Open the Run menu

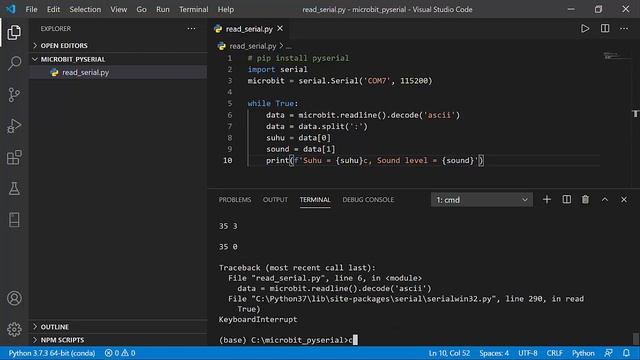click(x=162, y=9)
